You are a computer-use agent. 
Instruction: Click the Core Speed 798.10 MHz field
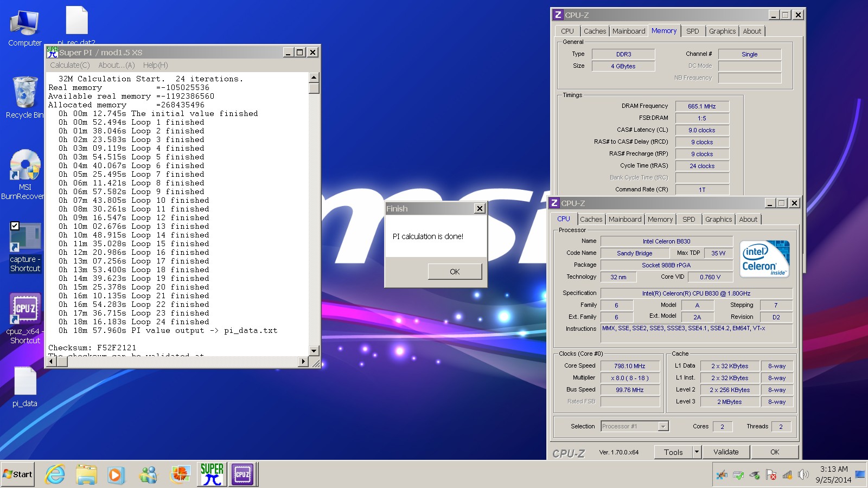tap(630, 366)
